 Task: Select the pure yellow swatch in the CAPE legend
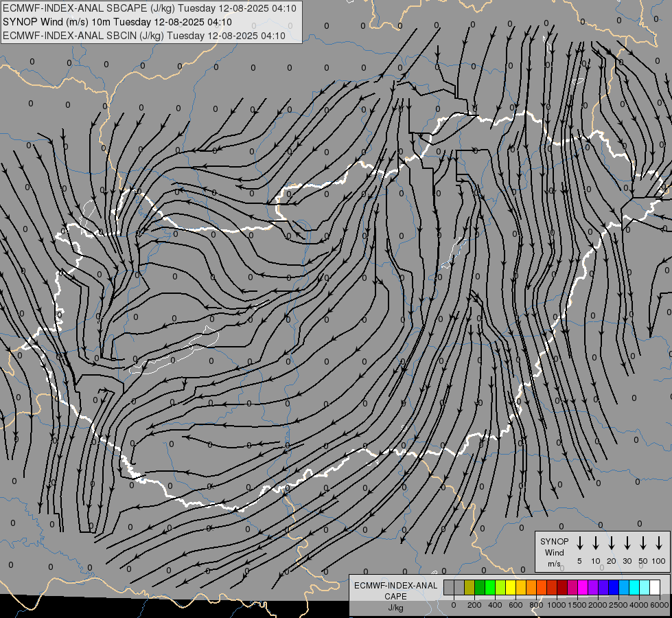[x=511, y=587]
